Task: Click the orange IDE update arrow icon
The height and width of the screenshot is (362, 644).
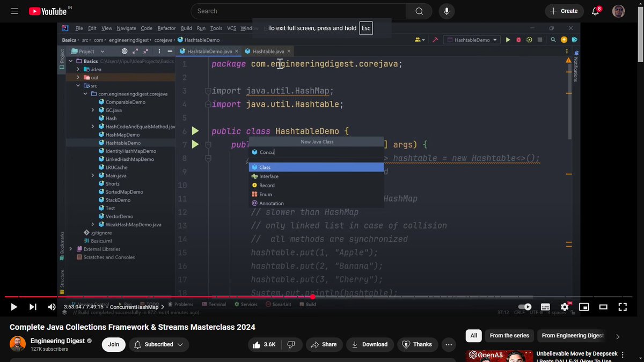Action: [563, 40]
